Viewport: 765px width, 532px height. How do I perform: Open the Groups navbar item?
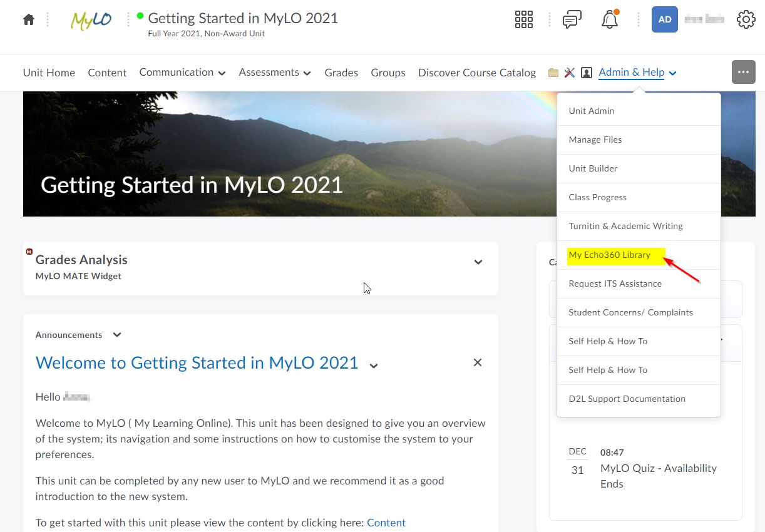[388, 73]
